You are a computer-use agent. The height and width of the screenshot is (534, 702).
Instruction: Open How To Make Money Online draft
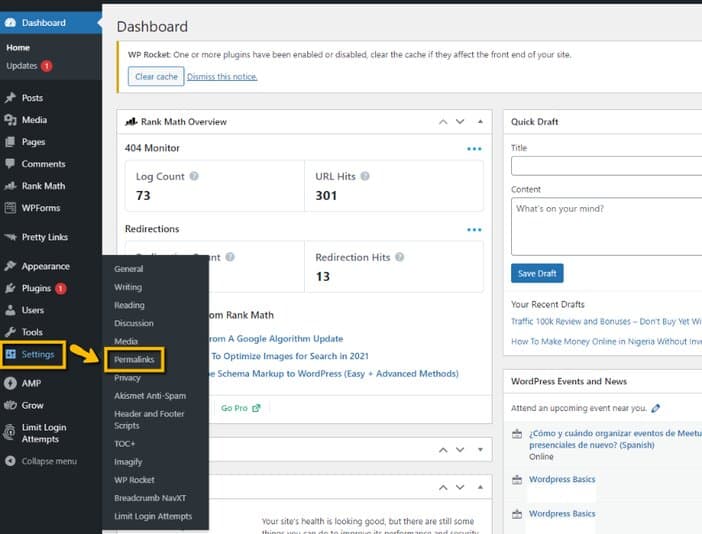pyautogui.click(x=606, y=342)
